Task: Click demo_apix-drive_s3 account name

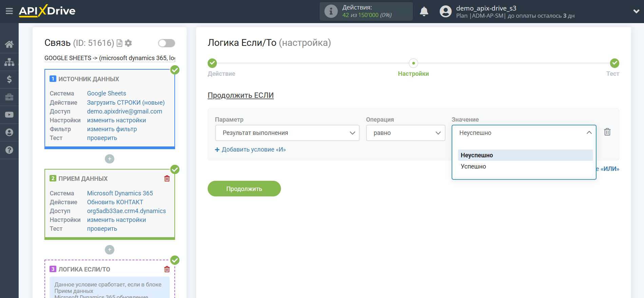Action: (486, 8)
